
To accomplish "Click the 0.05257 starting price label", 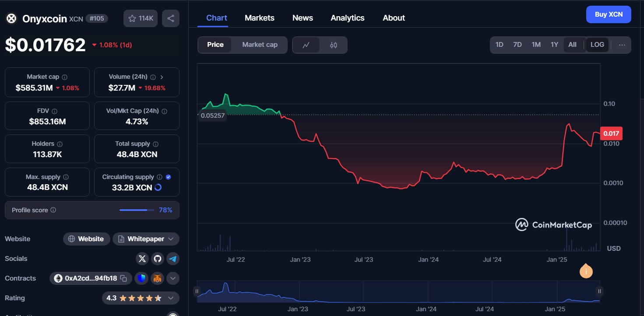I will 212,116.
